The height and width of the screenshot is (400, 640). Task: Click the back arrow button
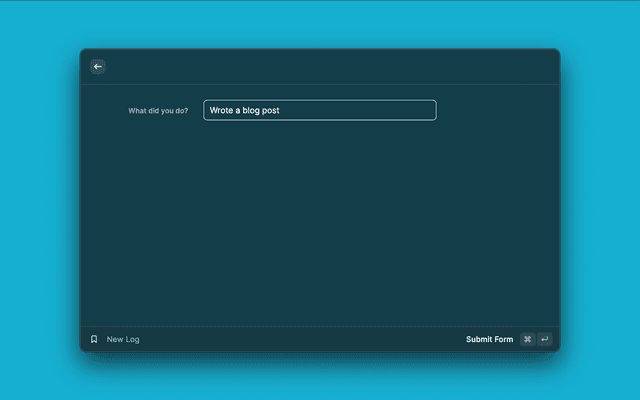click(x=98, y=67)
